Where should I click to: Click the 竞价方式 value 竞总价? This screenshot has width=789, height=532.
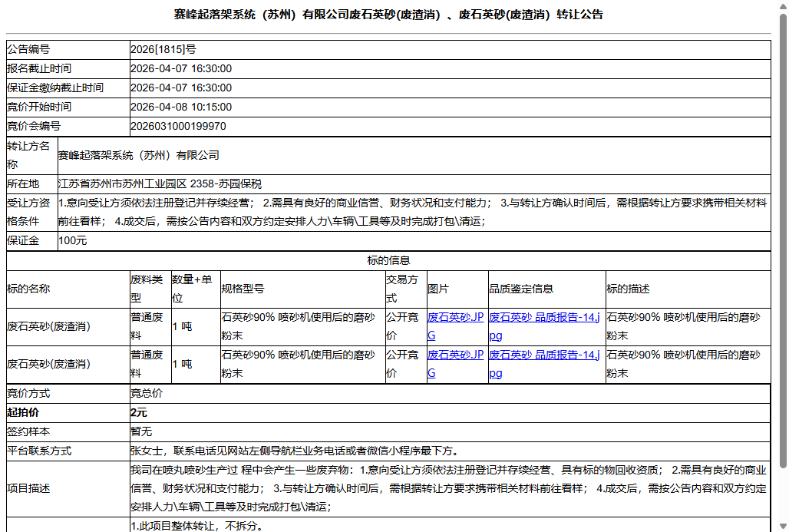(x=144, y=393)
